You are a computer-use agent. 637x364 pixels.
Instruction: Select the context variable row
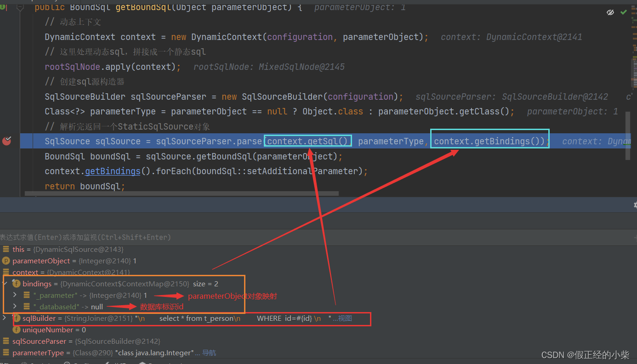318,272
